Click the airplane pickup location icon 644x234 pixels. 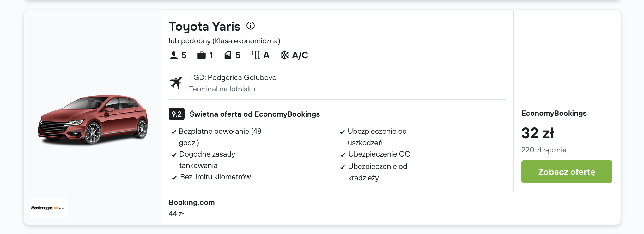click(176, 83)
